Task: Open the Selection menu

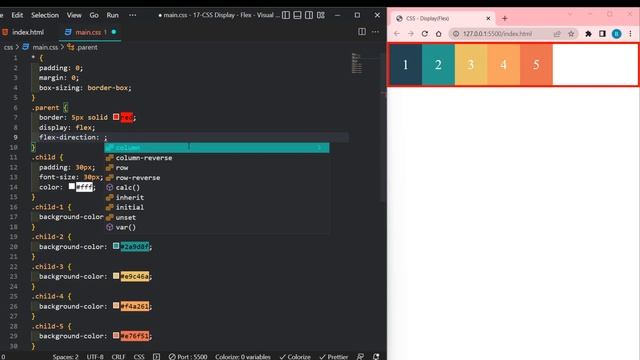Action: coord(45,15)
